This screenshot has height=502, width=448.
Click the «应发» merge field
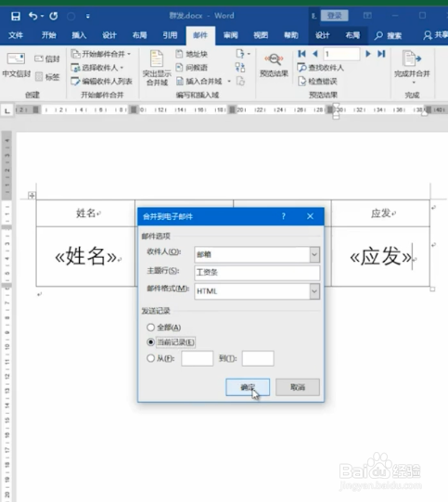(x=380, y=256)
